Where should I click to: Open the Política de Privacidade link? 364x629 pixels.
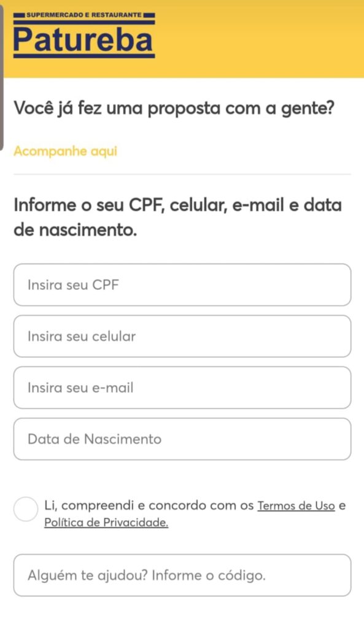[x=106, y=522]
